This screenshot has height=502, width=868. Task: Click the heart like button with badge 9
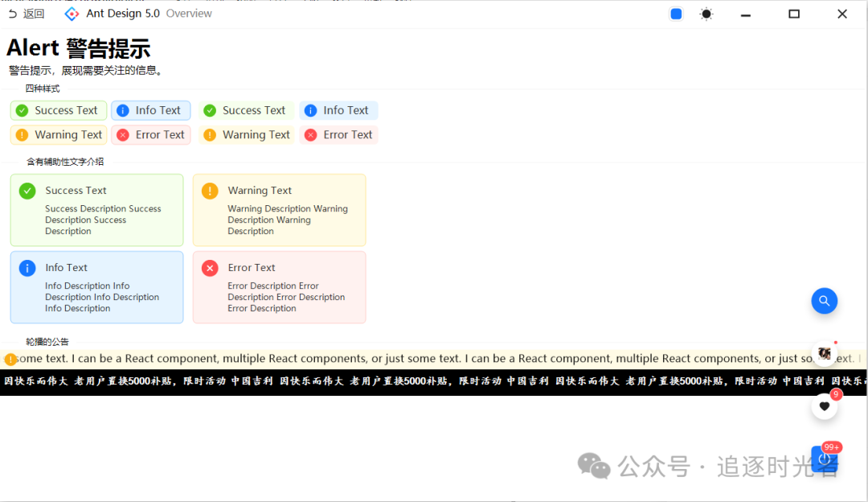tap(824, 406)
